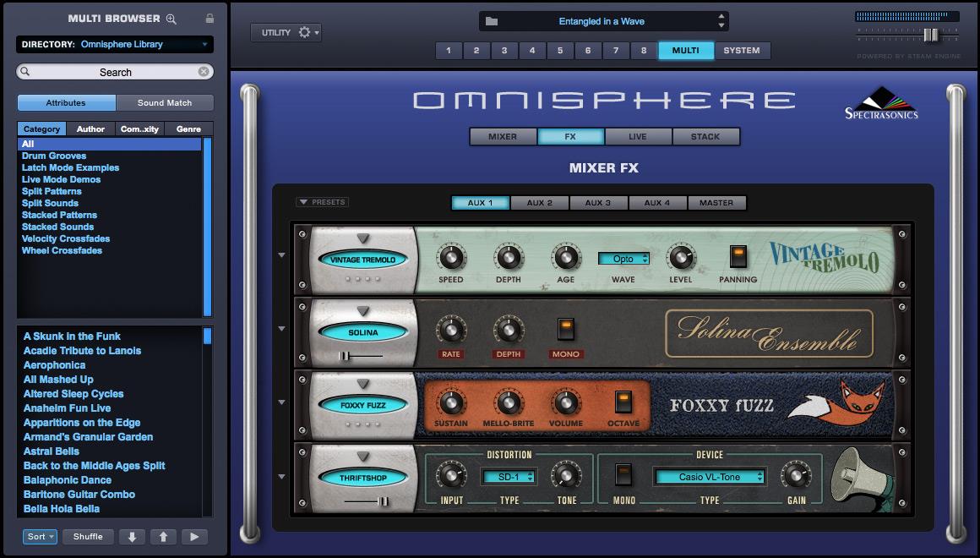Play the selected patch with the arrow button
The image size is (980, 558).
coord(194,536)
